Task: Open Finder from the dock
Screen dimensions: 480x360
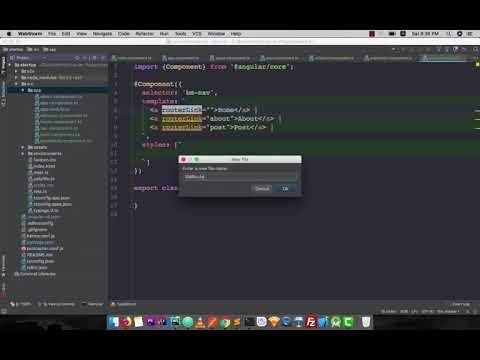Action: coord(114,322)
